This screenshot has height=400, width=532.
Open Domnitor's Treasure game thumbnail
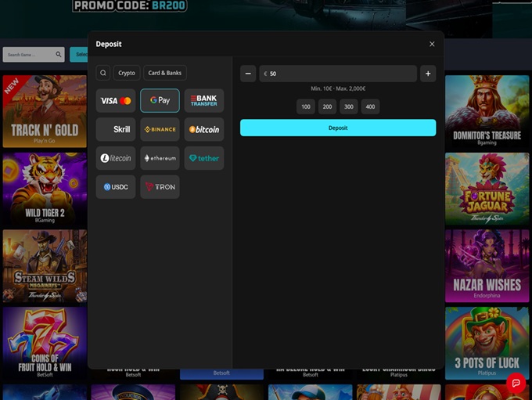(487, 111)
